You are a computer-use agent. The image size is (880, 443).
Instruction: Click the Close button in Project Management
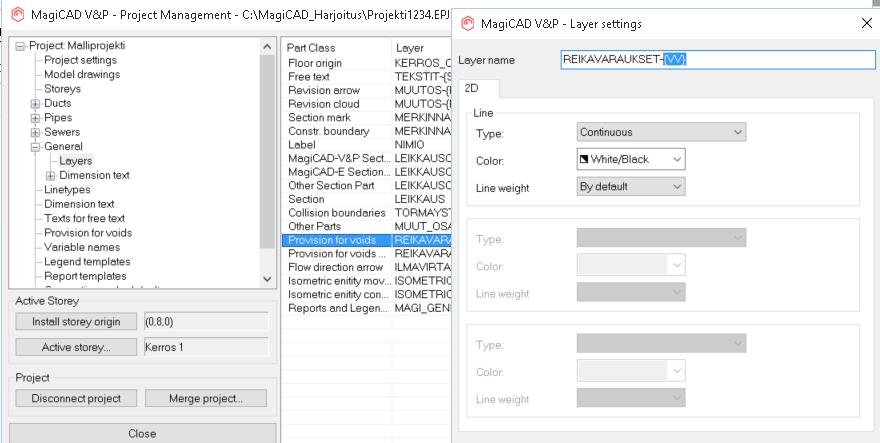tap(143, 433)
